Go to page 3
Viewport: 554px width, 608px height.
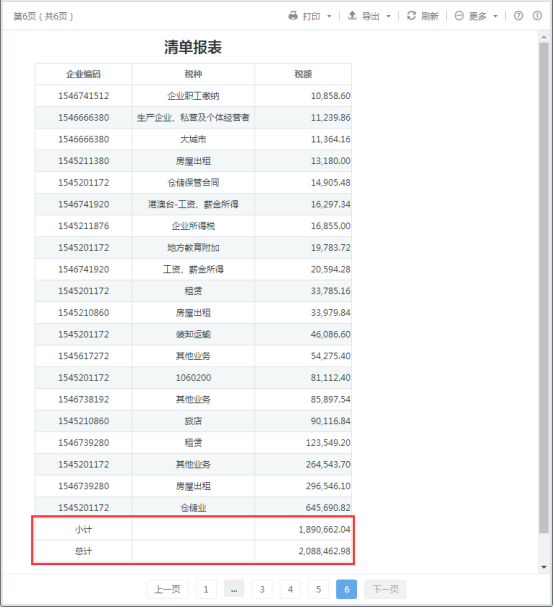click(x=262, y=589)
